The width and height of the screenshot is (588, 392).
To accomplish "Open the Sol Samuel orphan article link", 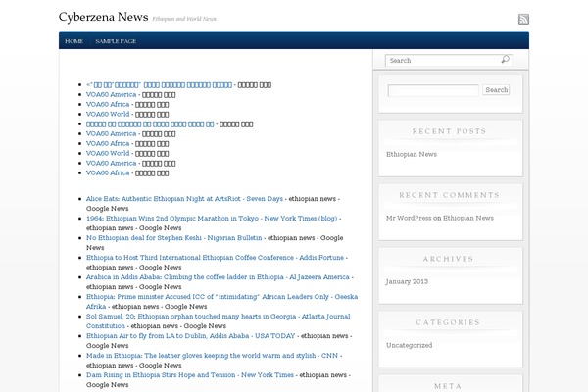I will (218, 320).
